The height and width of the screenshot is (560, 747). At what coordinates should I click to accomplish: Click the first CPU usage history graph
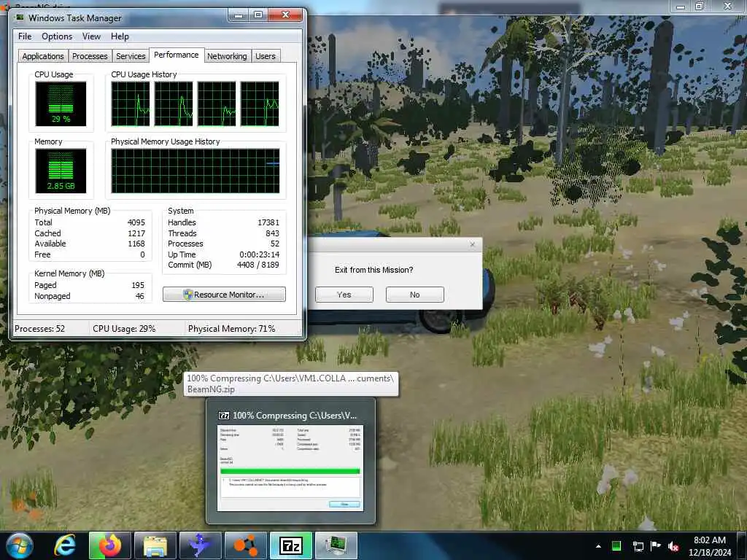point(130,104)
